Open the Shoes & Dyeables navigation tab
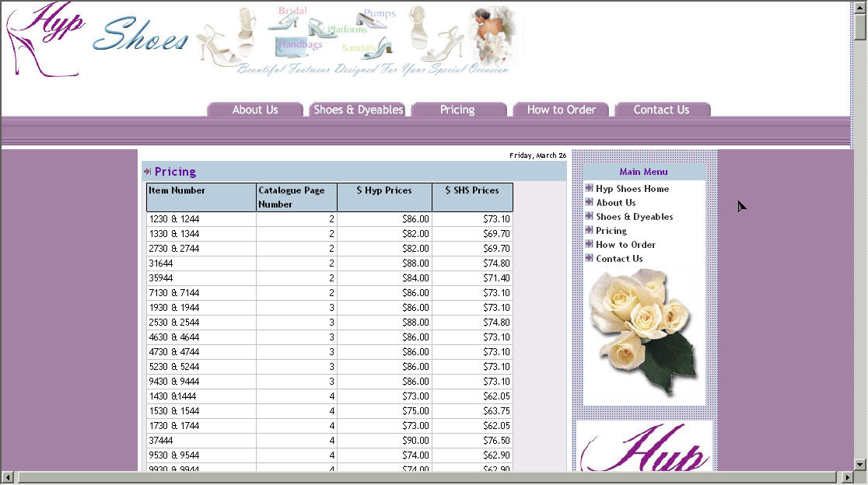 coord(358,110)
